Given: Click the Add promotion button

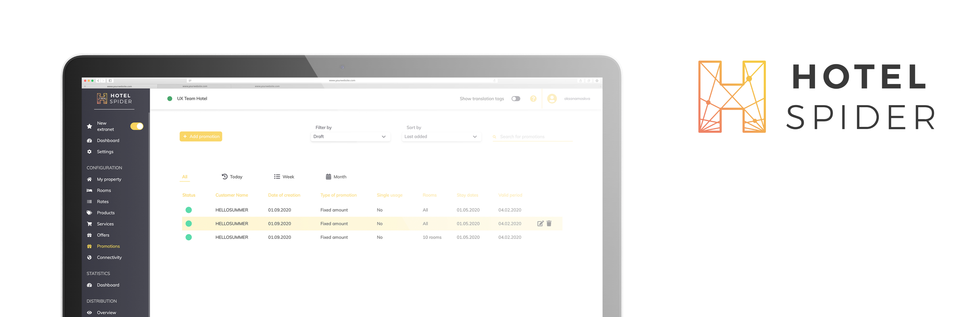Looking at the screenshot, I should (201, 136).
